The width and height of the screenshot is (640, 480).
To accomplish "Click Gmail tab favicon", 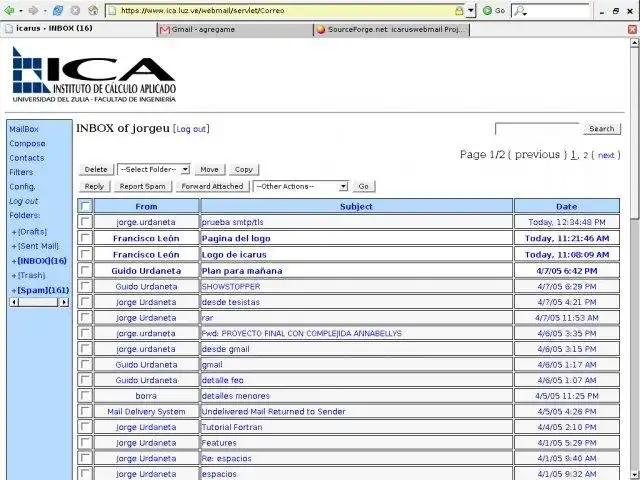I will 164,30.
